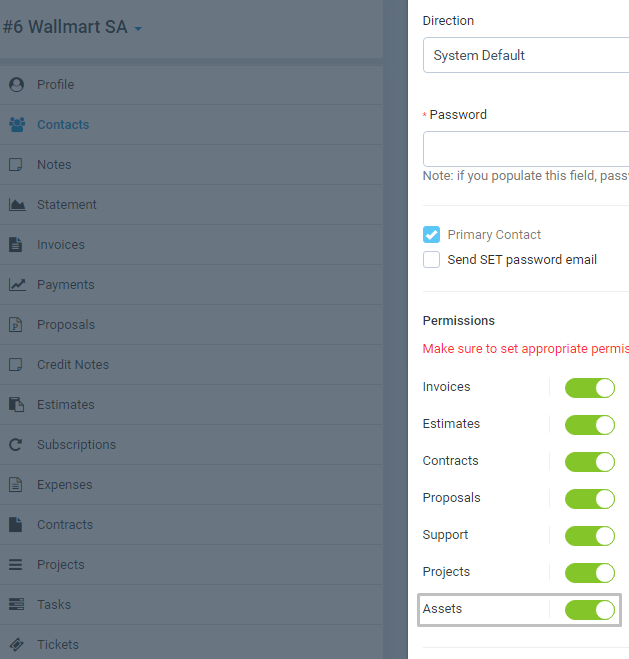Click the Tickets tag icon
Viewport: 629px width, 659px height.
(x=16, y=644)
